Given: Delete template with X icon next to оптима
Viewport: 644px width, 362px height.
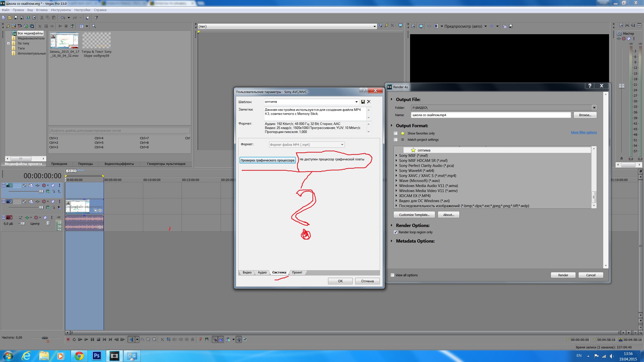Looking at the screenshot, I should click(369, 102).
